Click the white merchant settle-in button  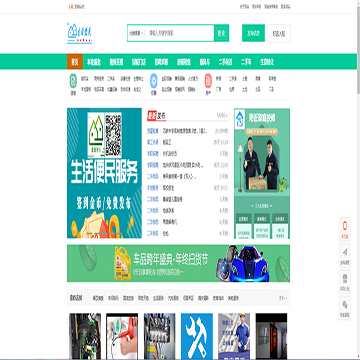tap(279, 33)
